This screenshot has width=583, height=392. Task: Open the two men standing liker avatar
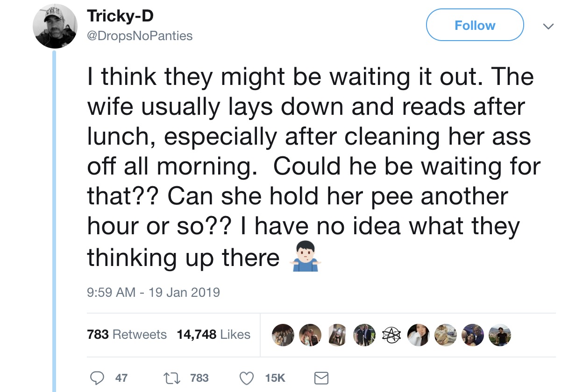tap(364, 335)
